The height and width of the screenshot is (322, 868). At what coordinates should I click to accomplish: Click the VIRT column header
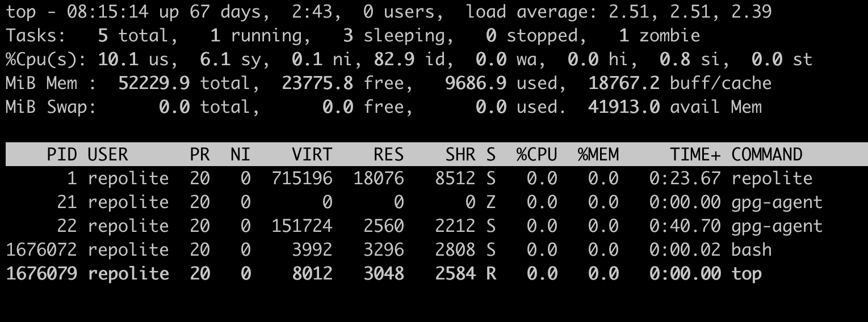point(312,154)
